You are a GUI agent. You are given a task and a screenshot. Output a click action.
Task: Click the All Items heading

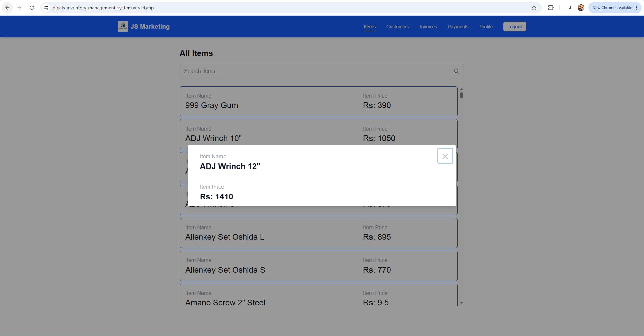point(196,53)
